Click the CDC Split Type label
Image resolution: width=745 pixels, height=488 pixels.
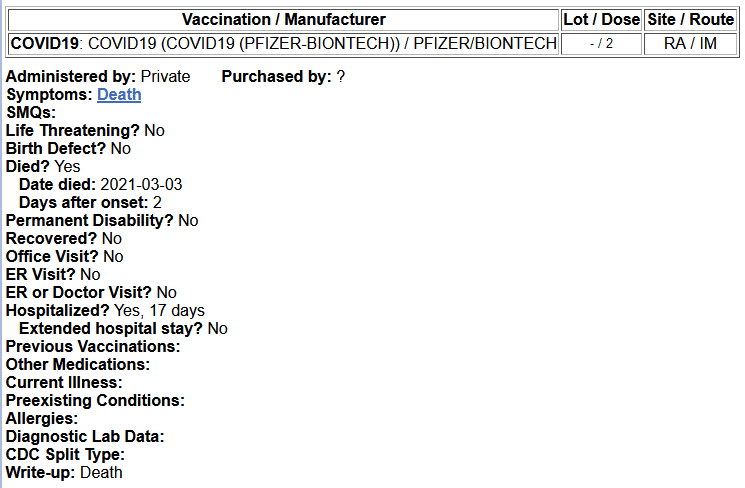point(65,454)
